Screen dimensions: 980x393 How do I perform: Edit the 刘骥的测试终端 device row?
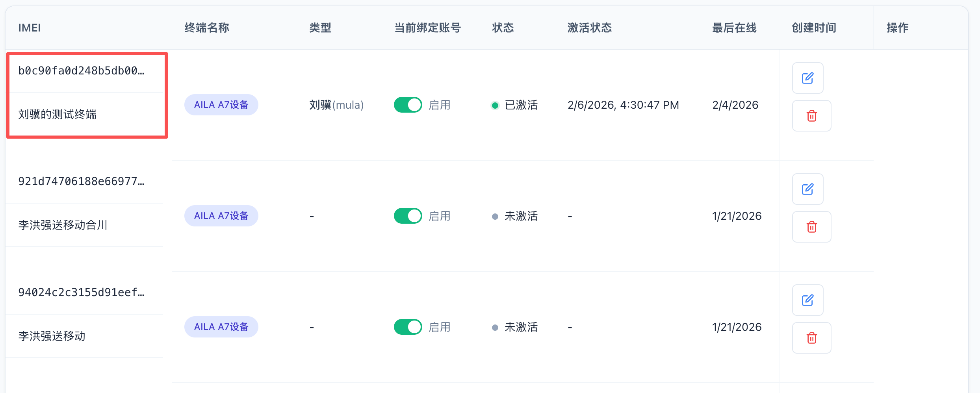[x=807, y=78]
